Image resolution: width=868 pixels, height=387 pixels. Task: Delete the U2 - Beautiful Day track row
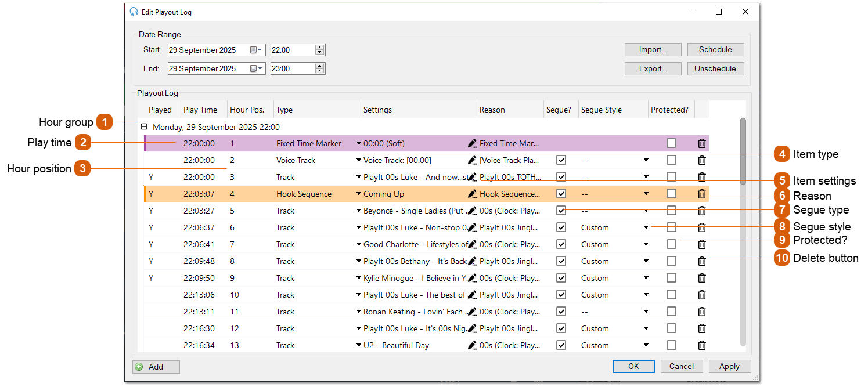pos(701,345)
